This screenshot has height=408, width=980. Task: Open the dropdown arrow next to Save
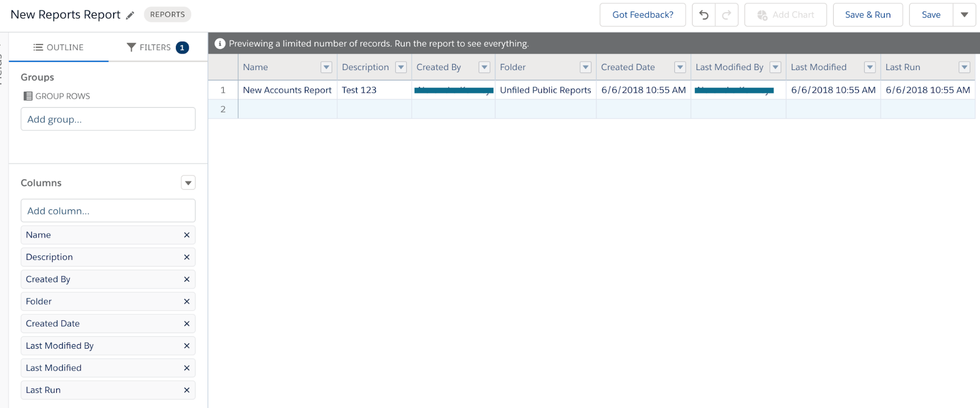point(964,15)
